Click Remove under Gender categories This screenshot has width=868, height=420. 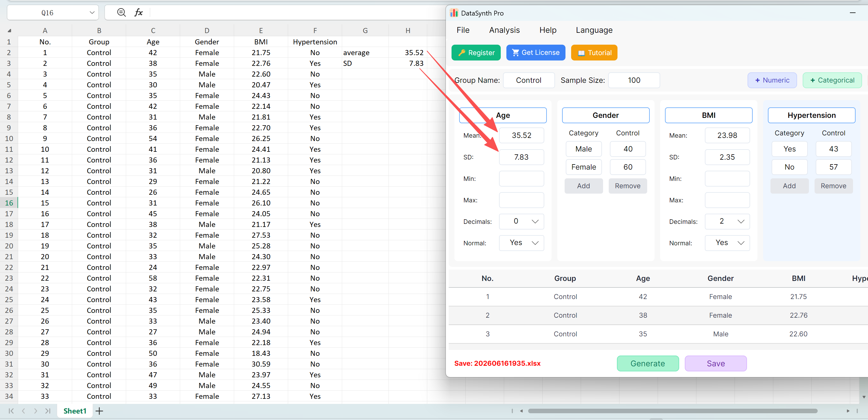pos(627,186)
